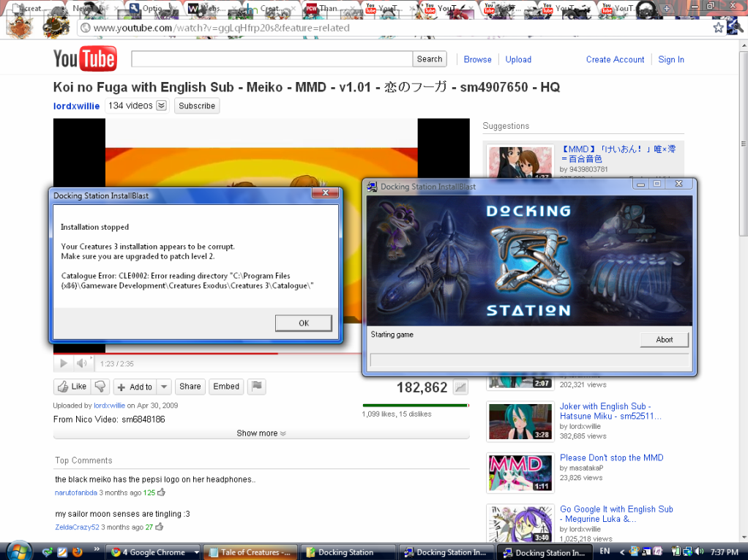This screenshot has height=560, width=748.
Task: Click the Windows Start orb
Action: pos(18,550)
